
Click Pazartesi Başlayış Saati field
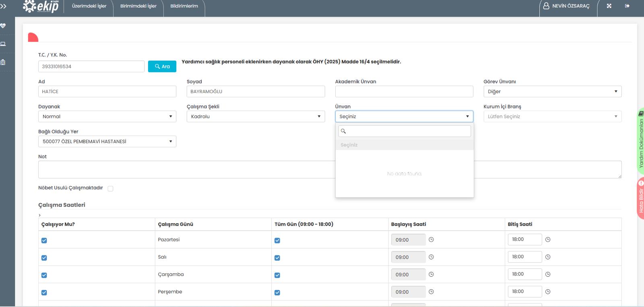408,240
